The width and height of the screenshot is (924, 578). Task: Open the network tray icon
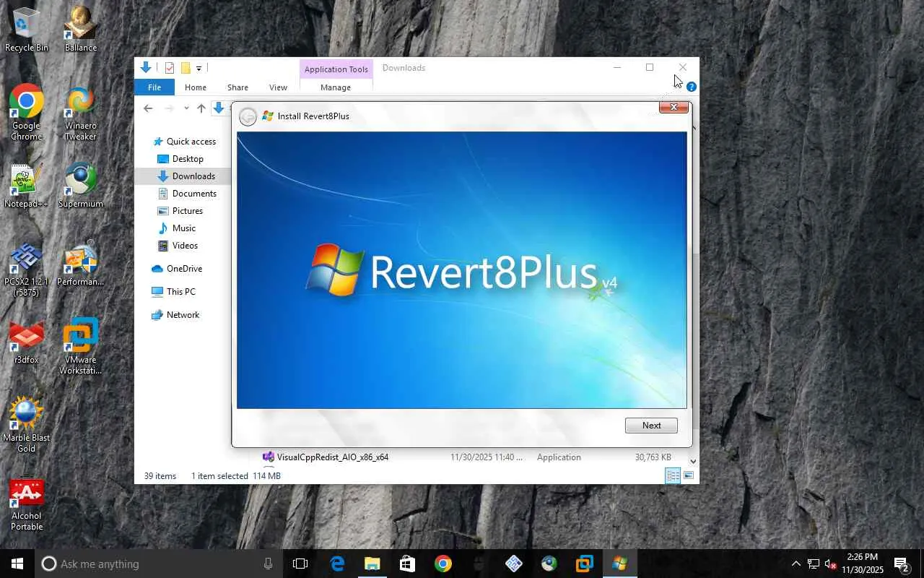click(x=813, y=564)
